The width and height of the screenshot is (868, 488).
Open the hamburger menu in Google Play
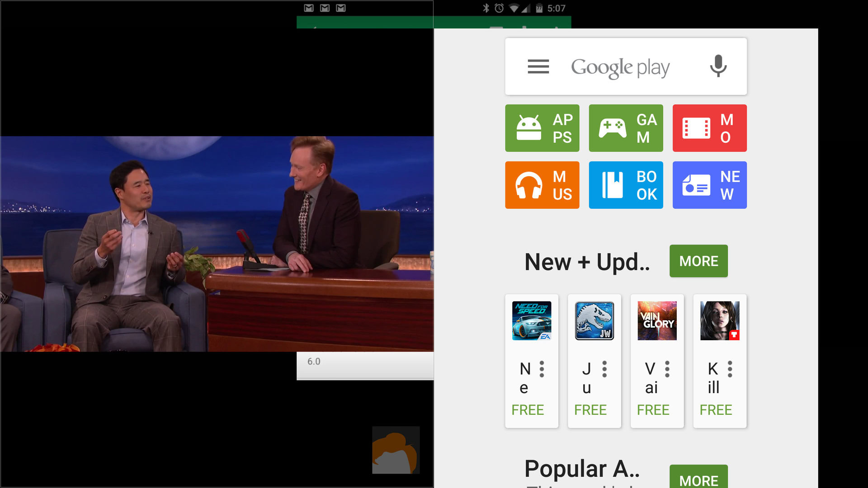[x=538, y=66]
